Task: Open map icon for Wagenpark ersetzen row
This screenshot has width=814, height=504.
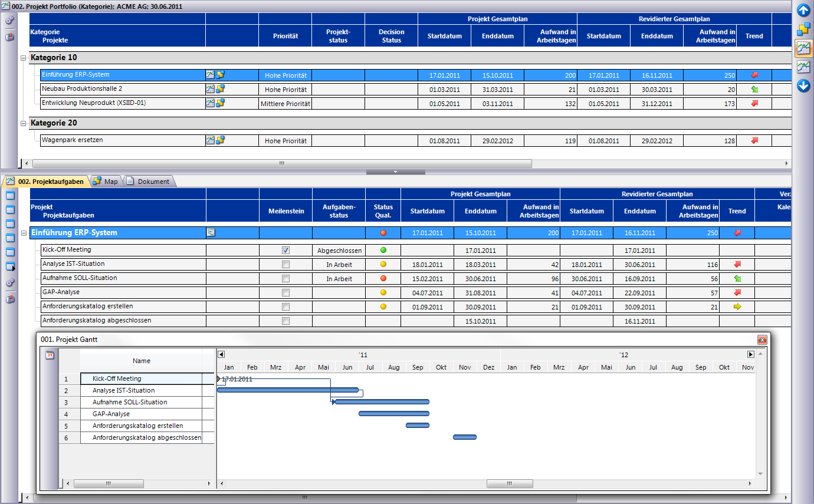Action: pyautogui.click(x=220, y=140)
